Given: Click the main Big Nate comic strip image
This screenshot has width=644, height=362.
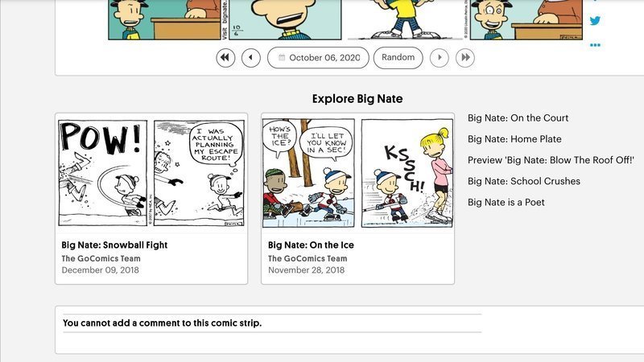Looking at the screenshot, I should (x=345, y=19).
